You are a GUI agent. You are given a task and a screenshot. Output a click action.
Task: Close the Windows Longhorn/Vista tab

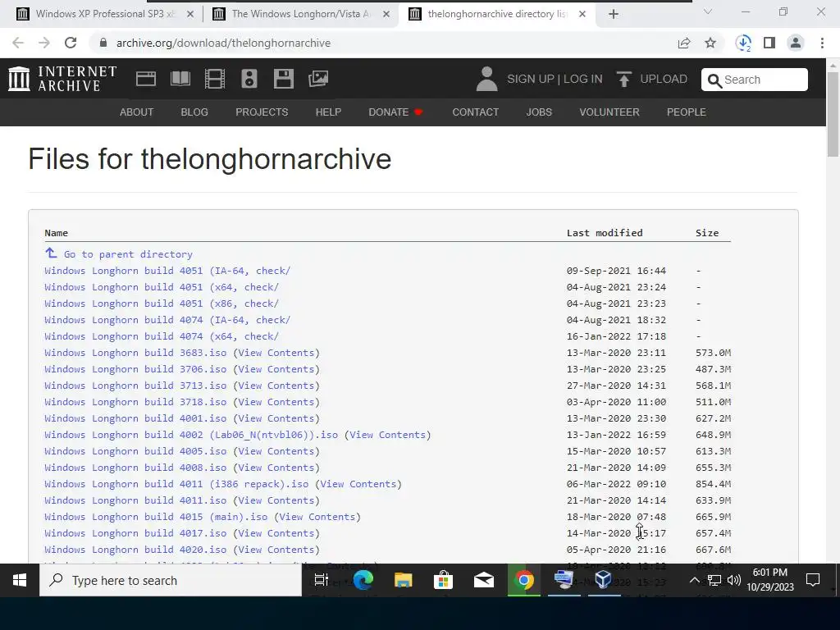tap(386, 14)
